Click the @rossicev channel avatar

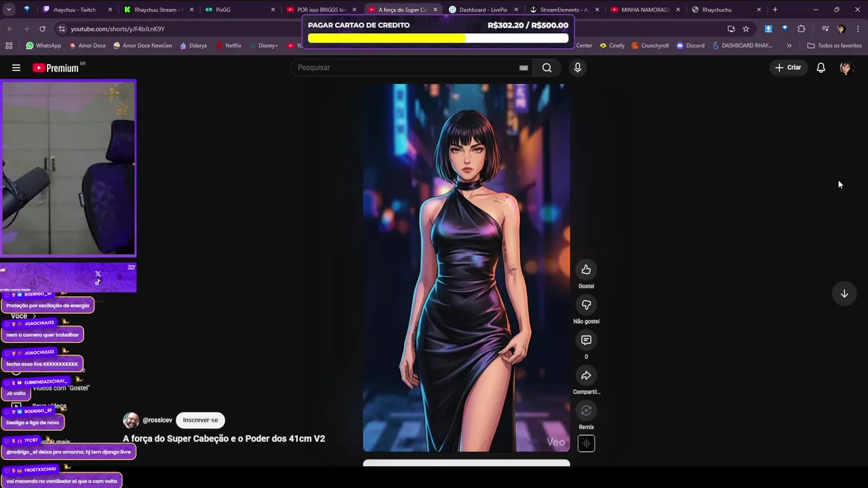click(131, 420)
